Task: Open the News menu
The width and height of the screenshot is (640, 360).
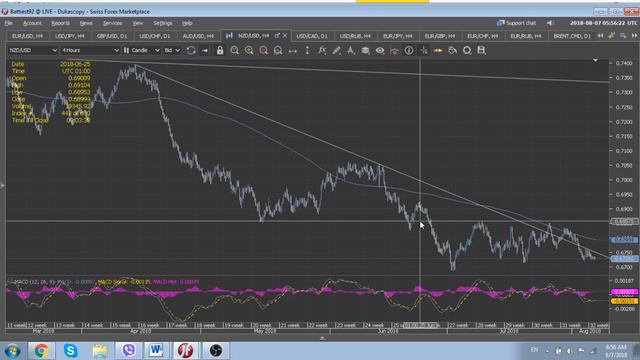Action: pyautogui.click(x=86, y=23)
